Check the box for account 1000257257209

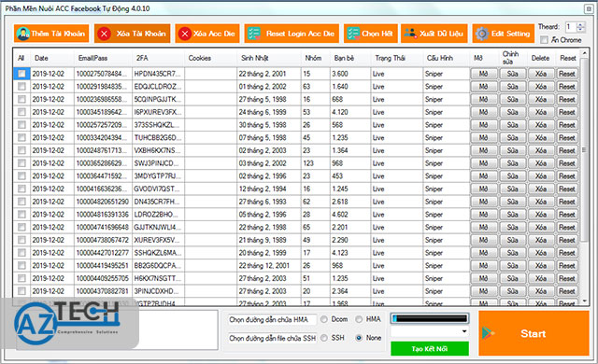click(x=21, y=124)
